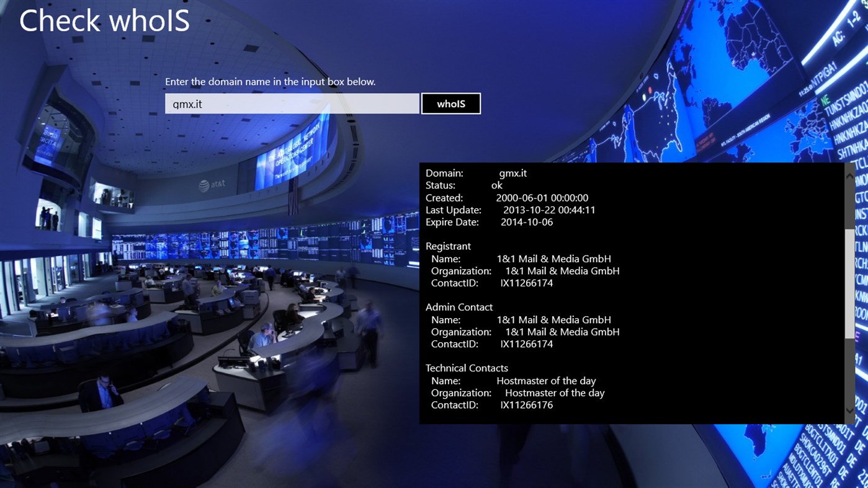Click the Admin Contact section heading
This screenshot has width=868, height=488.
(459, 307)
